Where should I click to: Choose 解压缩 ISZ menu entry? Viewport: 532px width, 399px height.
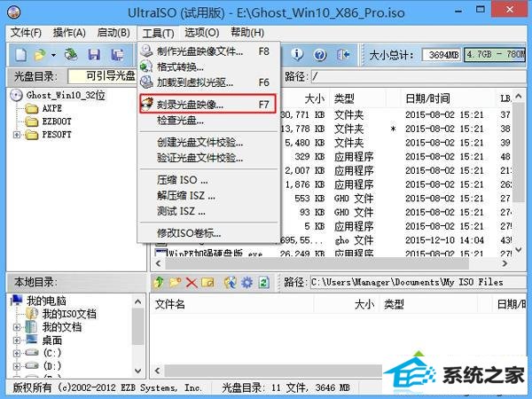(x=208, y=196)
